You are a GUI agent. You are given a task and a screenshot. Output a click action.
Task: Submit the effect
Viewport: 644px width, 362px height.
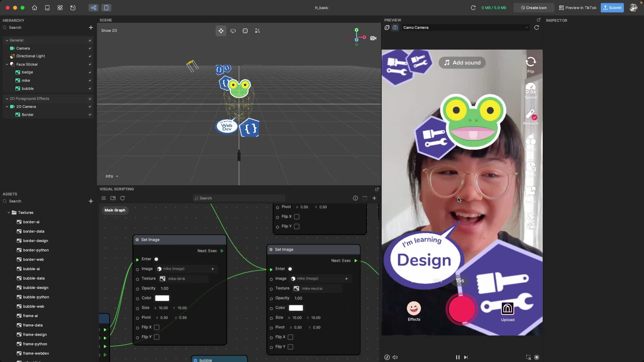(x=612, y=8)
